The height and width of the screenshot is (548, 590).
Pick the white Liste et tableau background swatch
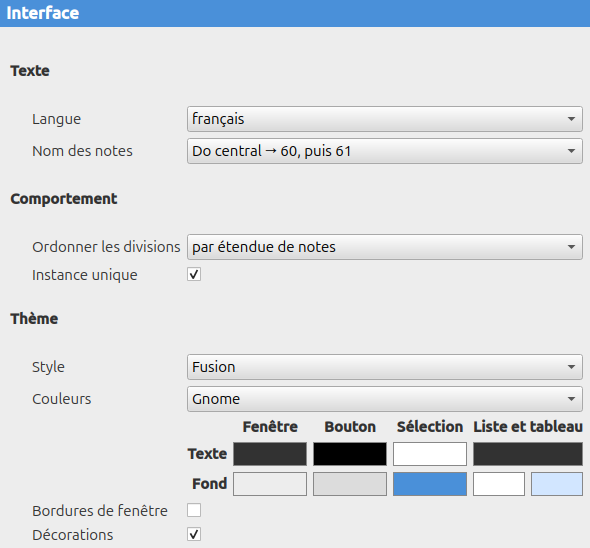point(499,484)
